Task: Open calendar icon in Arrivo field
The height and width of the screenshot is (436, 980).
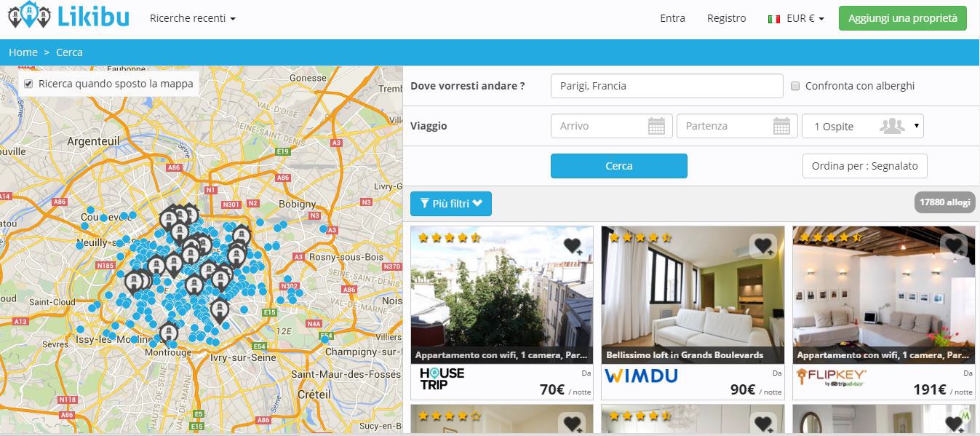Action: point(656,126)
